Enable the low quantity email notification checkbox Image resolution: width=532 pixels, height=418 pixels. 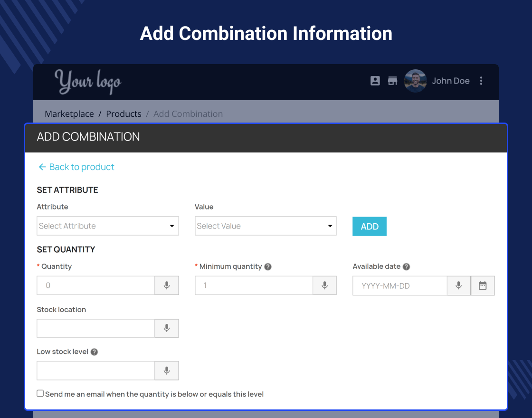[40, 393]
